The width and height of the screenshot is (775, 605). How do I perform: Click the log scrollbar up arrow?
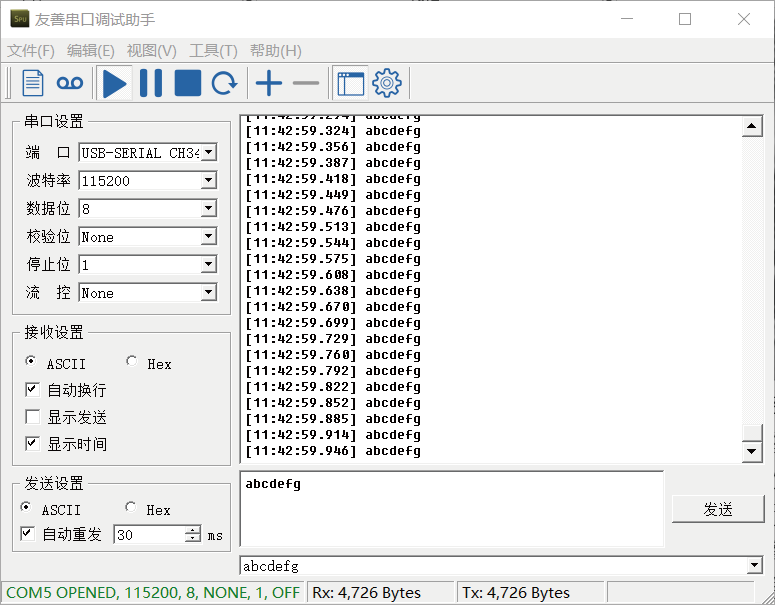(x=752, y=127)
